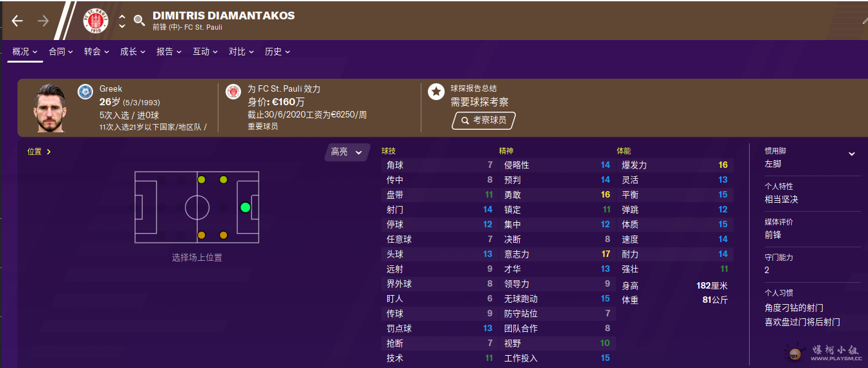Click the scout report star icon
Viewport: 868px width, 368px height.
click(436, 92)
